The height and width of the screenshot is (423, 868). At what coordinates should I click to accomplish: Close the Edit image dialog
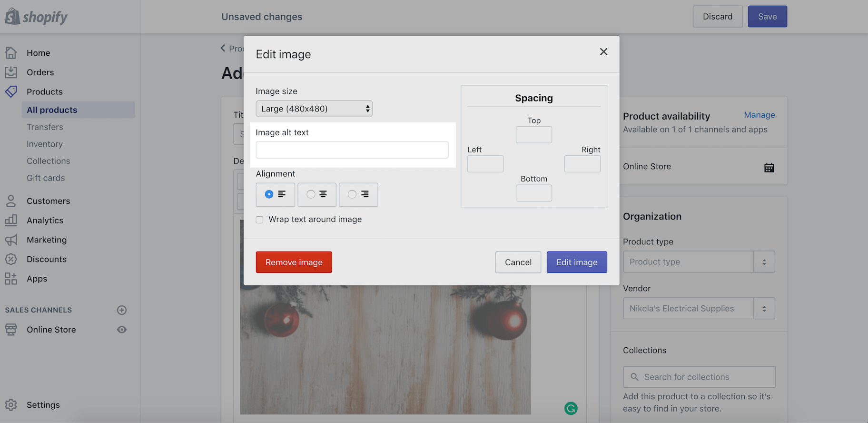[x=603, y=51]
